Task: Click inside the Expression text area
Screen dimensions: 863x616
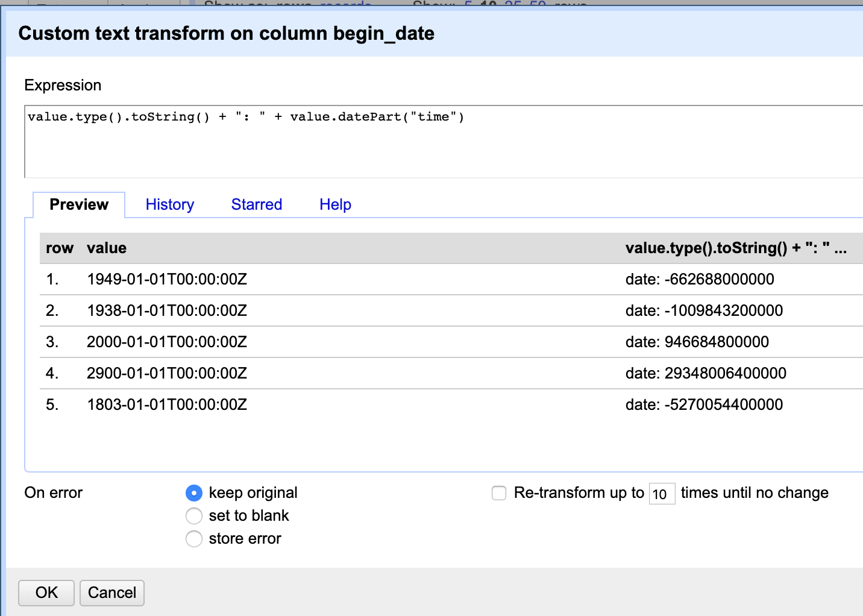Action: click(x=444, y=142)
